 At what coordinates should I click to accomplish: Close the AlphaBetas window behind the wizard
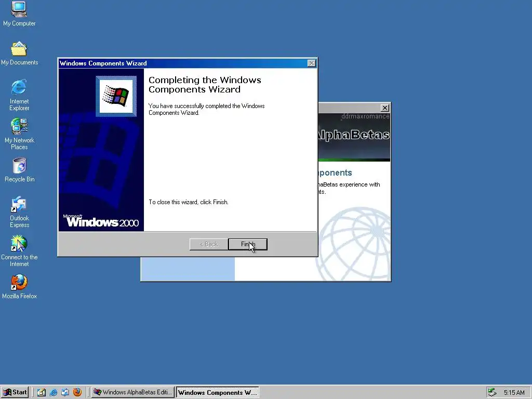[385, 108]
